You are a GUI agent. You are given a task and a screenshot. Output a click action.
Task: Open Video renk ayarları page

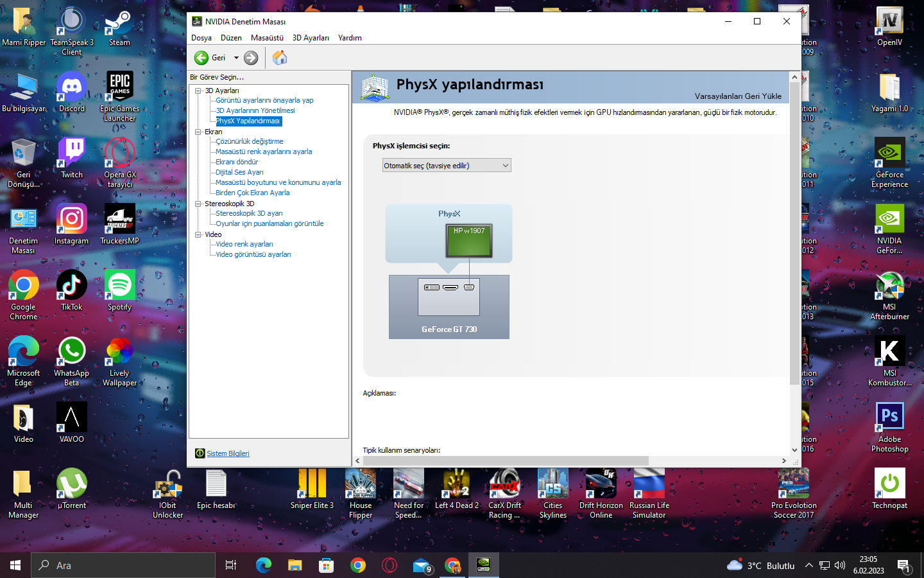point(244,244)
